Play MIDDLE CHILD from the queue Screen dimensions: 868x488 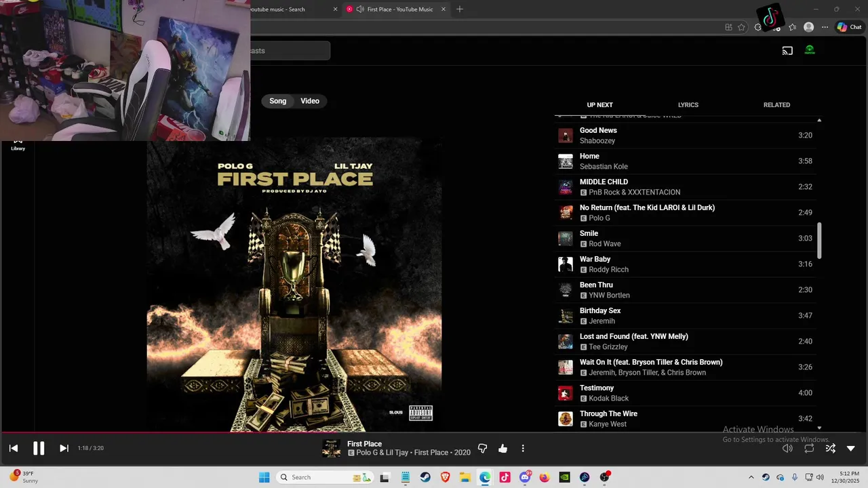[685, 187]
